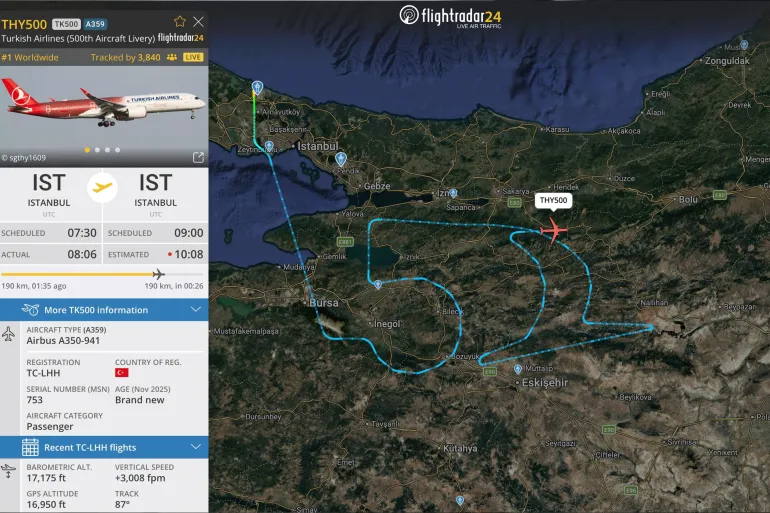Click the viewers icon beside Tracked by 3,840
Image resolution: width=770 pixels, height=513 pixels.
172,57
